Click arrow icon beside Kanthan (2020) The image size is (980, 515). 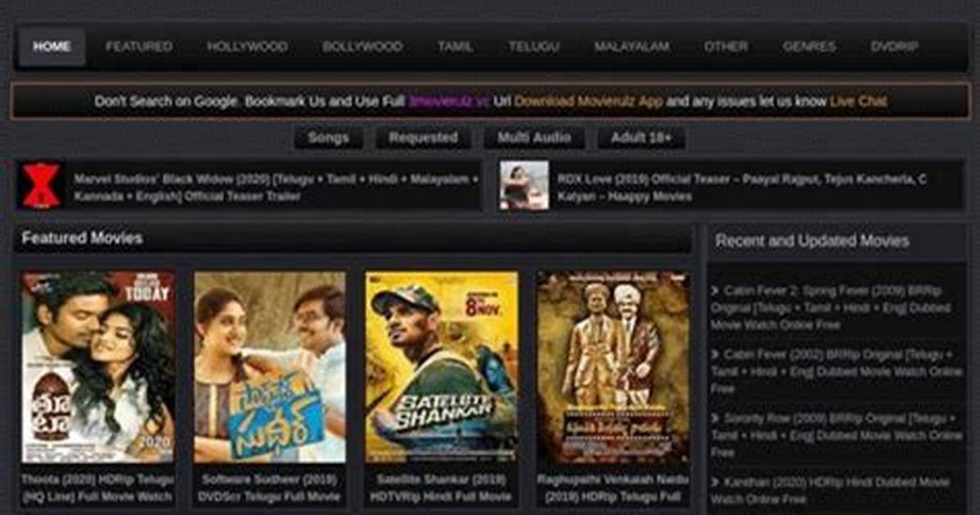point(715,482)
